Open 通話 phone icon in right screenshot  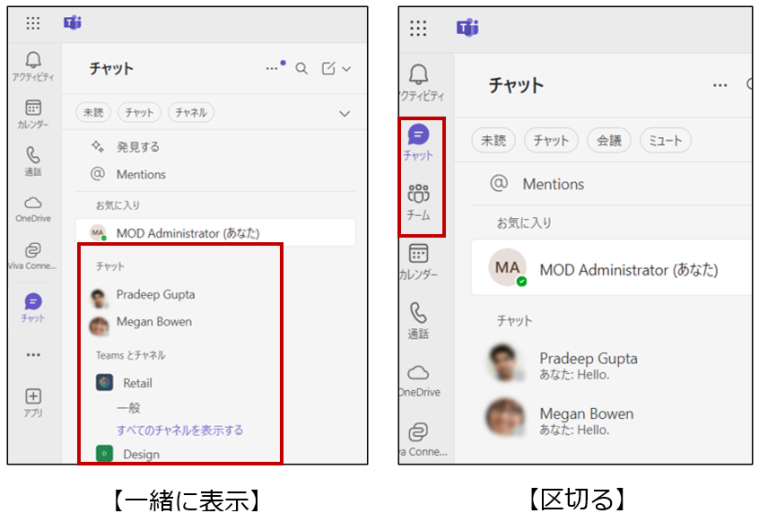coord(418,321)
